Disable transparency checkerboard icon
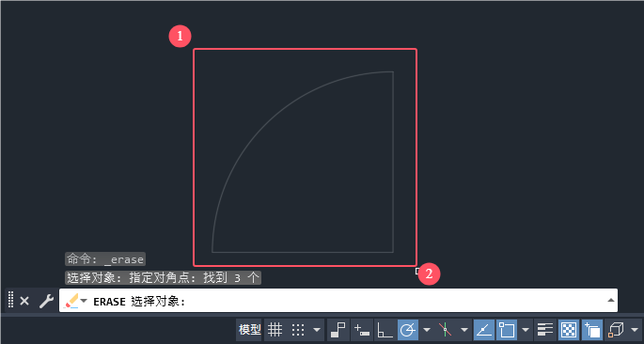This screenshot has height=344, width=644. coord(569,330)
